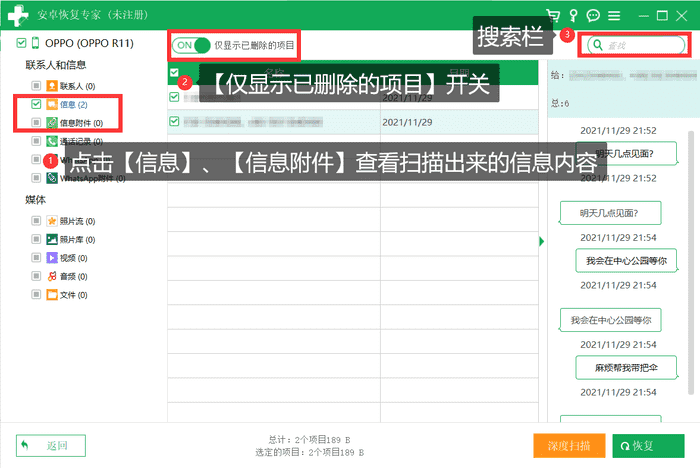Screen dimensions: 700x468
Task: Select the 联系人 (0) tree label
Action: click(x=77, y=86)
